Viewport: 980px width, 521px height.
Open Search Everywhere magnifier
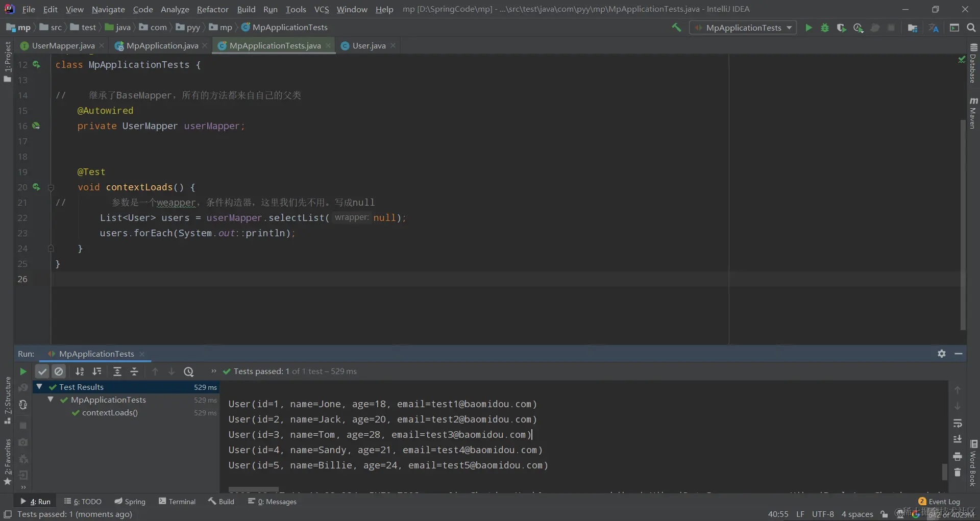pyautogui.click(x=971, y=28)
